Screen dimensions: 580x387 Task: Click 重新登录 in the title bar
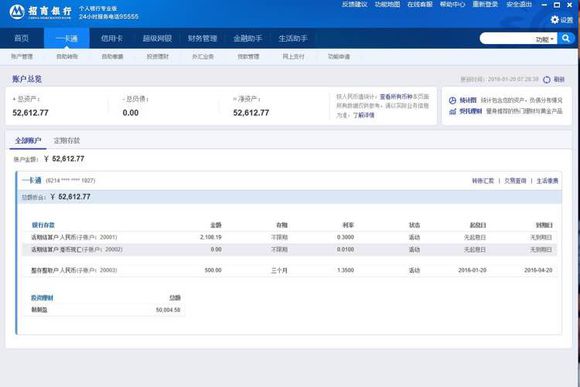coord(485,4)
